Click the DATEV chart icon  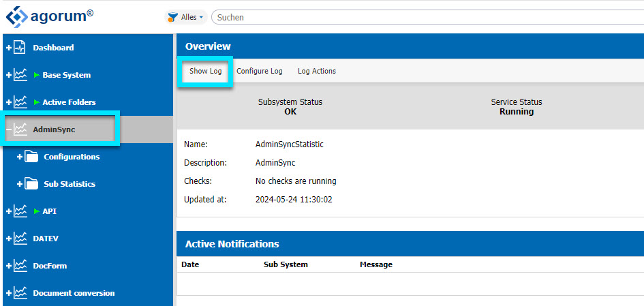[x=20, y=238]
